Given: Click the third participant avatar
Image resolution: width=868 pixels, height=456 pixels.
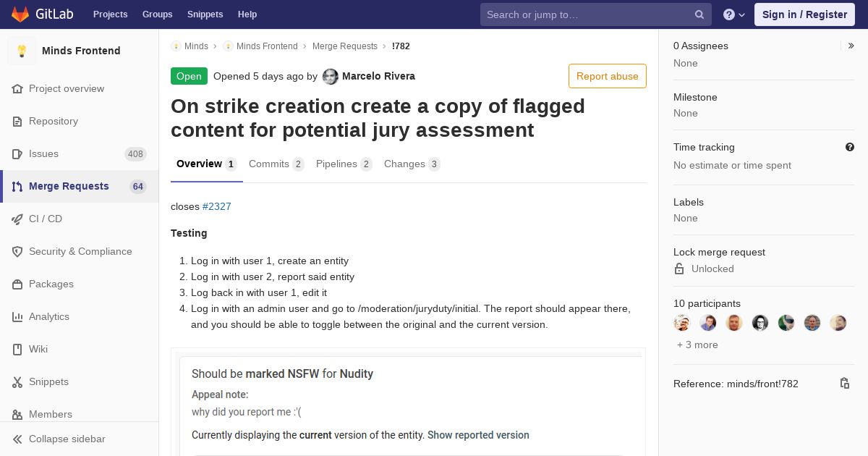Looking at the screenshot, I should coord(734,323).
